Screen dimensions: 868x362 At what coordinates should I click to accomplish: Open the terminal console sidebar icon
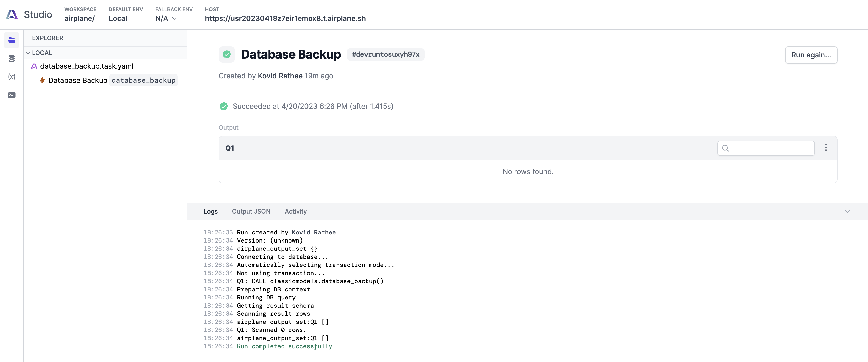pyautogui.click(x=11, y=95)
